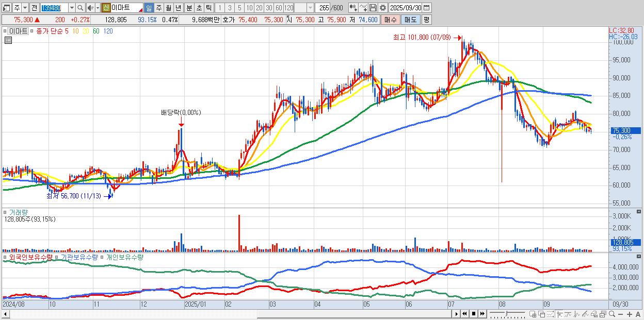Click the eraser tool icon
Screen dimensions: 644x320
[x=594, y=314]
